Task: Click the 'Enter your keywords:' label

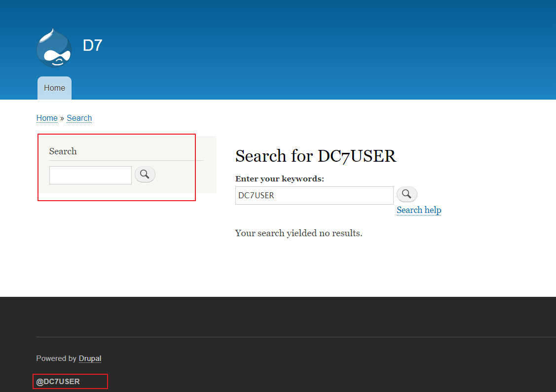Action: (x=279, y=178)
